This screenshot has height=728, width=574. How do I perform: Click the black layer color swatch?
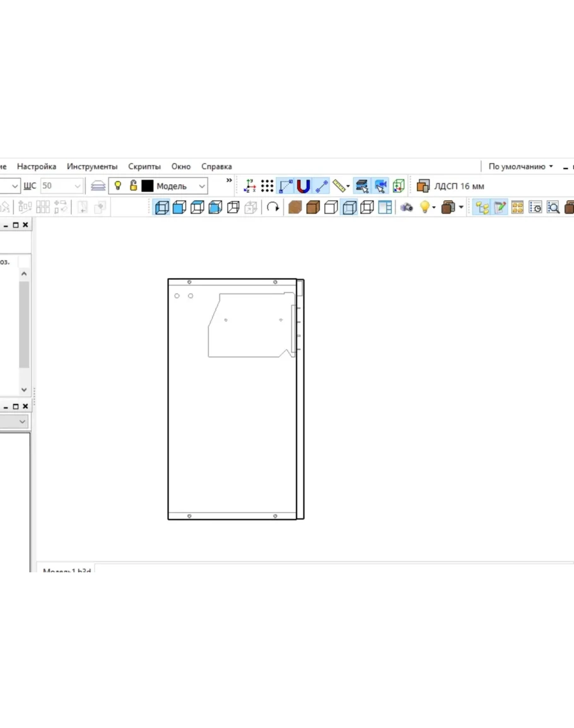148,186
